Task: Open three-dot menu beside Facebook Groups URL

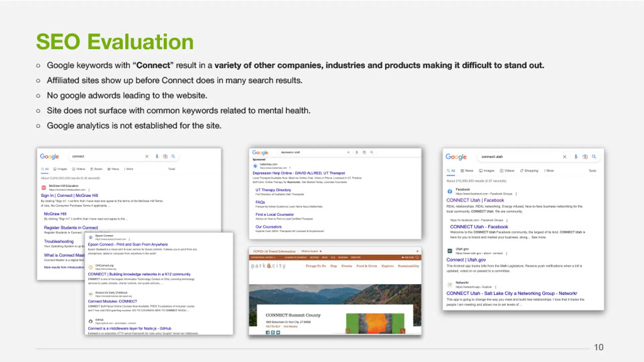Action: (x=516, y=194)
